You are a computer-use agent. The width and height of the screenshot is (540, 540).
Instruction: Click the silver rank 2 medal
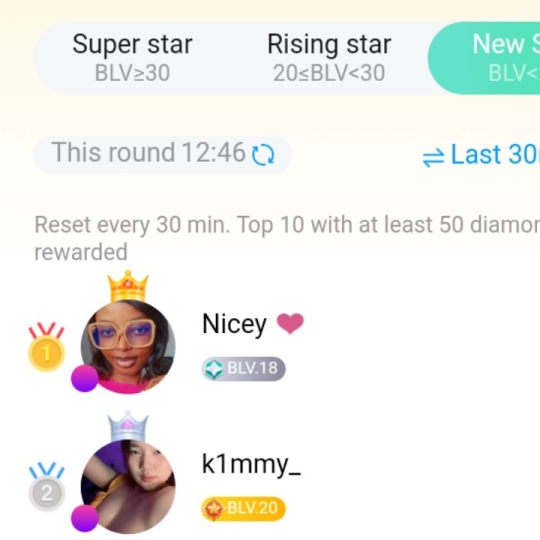pos(46,486)
